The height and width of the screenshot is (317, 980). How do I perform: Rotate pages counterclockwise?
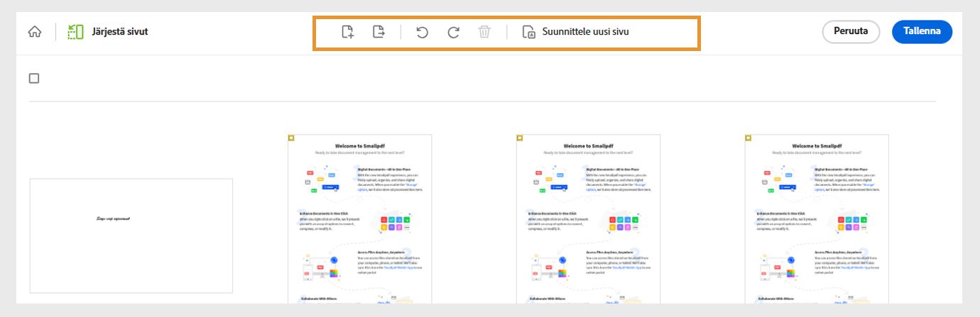point(422,32)
